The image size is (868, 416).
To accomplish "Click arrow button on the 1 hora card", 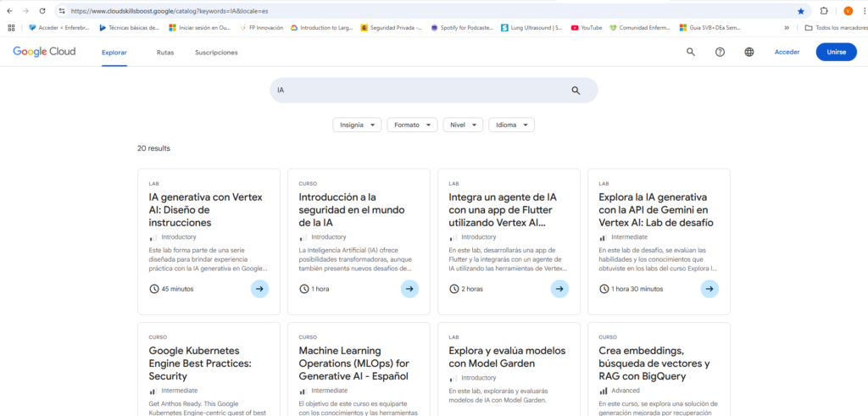I will click(409, 289).
